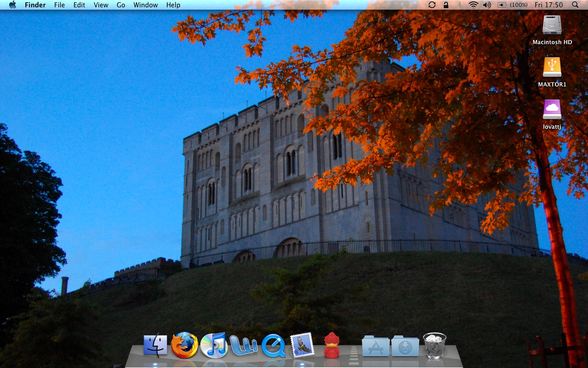Open QuickTime Player from the Dock
Viewport: 588px width, 368px height.
(x=273, y=345)
